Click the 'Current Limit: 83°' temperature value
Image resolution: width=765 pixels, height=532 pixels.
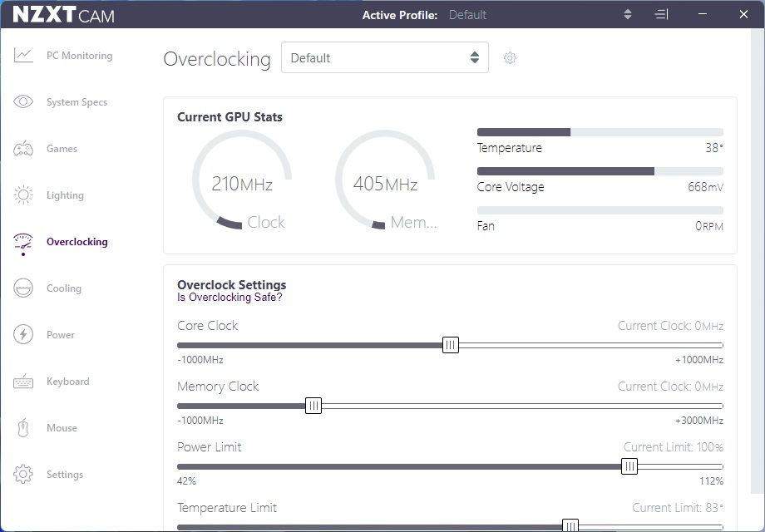(x=678, y=508)
